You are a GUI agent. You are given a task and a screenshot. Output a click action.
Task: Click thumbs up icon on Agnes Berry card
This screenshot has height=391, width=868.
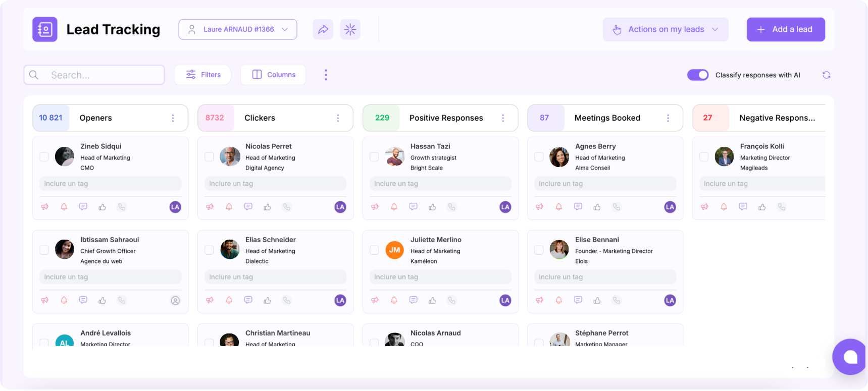(x=597, y=207)
